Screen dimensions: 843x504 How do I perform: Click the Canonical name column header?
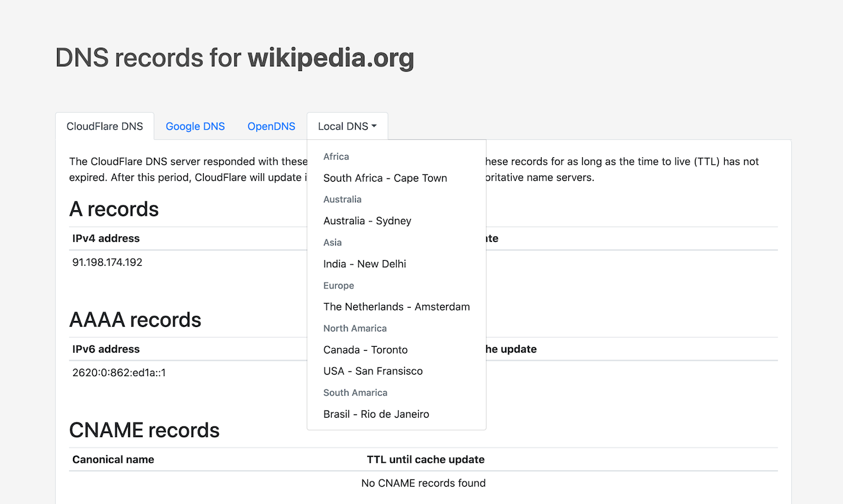[114, 459]
